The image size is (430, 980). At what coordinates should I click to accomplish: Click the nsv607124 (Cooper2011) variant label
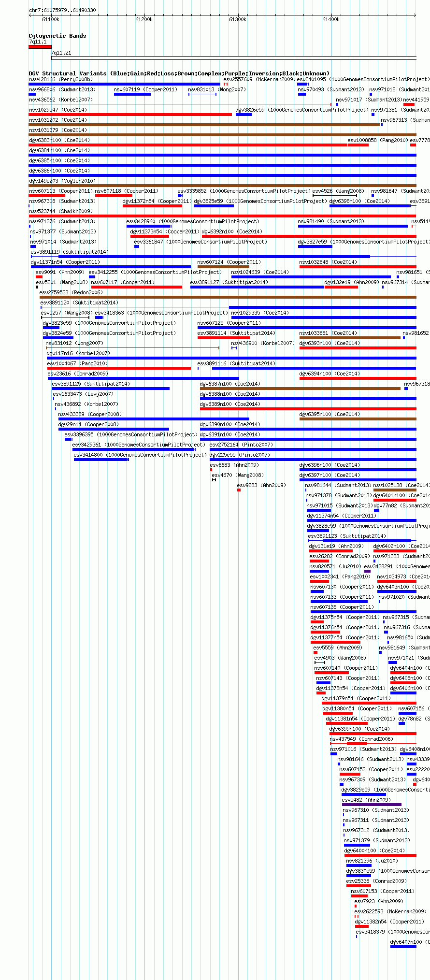tap(229, 262)
